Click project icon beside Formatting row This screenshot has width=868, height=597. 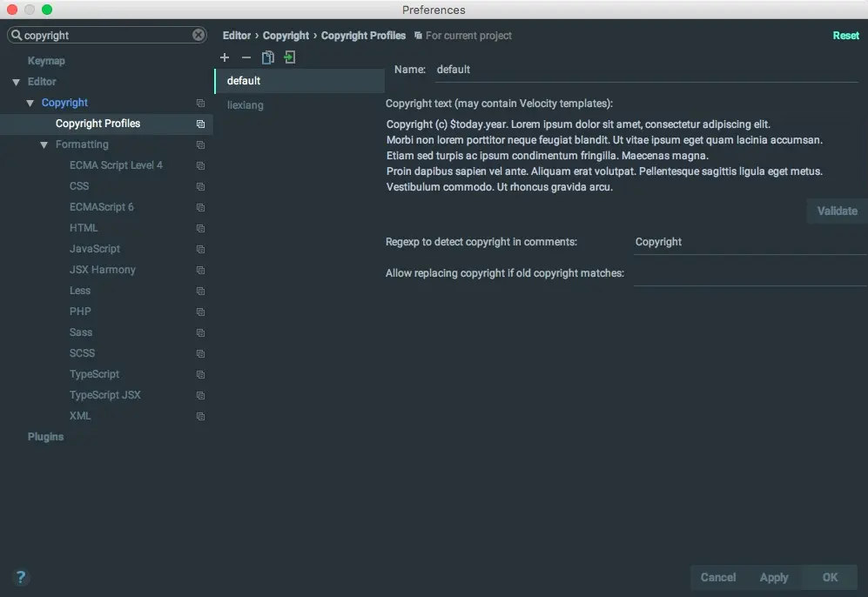[x=200, y=145]
